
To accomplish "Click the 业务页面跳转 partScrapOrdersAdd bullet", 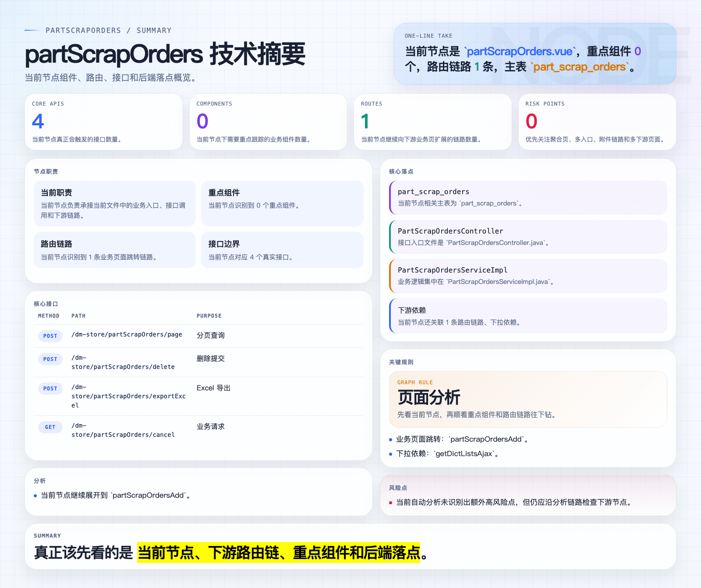I will click(x=462, y=439).
